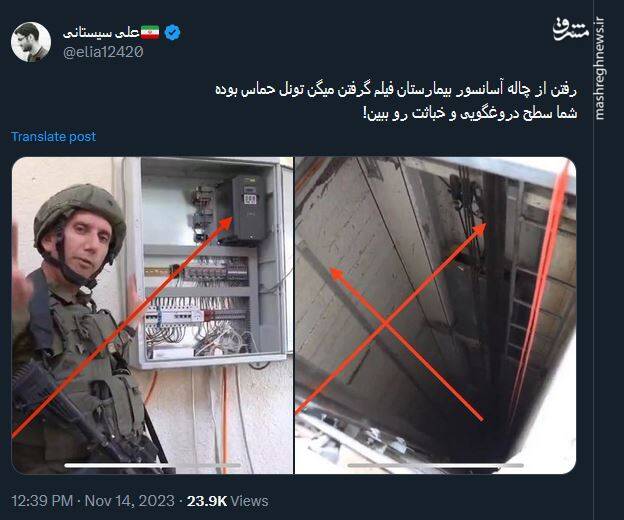Open the display name علی سیستانی
This screenshot has height=520, width=624.
click(101, 33)
